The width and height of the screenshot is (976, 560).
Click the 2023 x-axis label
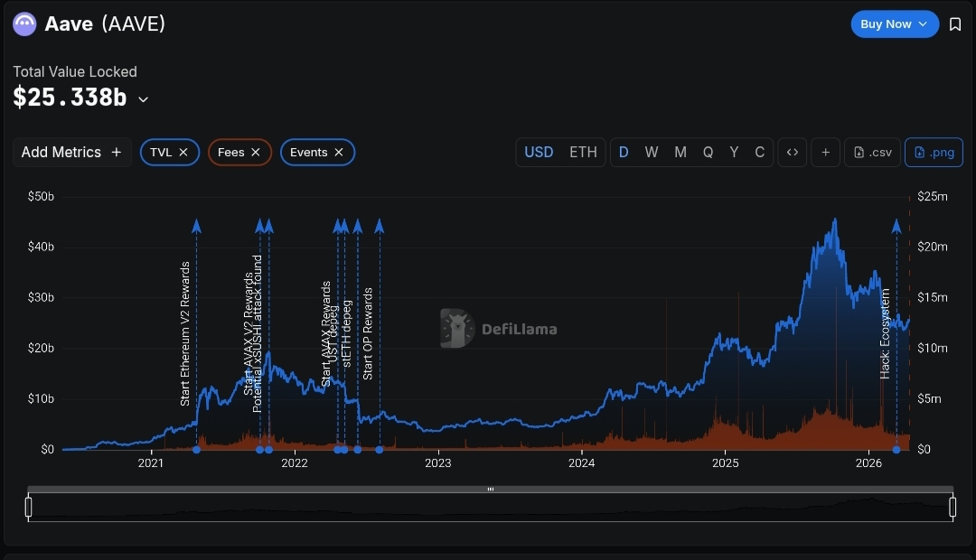pos(438,463)
